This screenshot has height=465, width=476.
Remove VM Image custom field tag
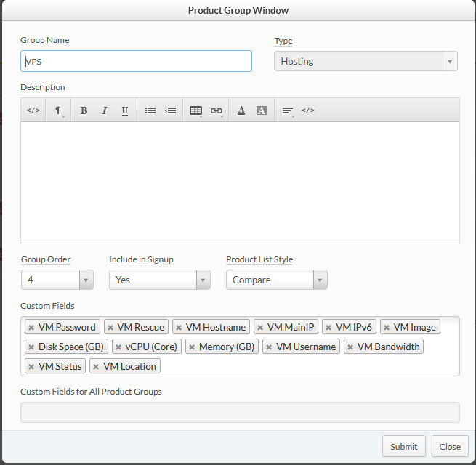(387, 328)
